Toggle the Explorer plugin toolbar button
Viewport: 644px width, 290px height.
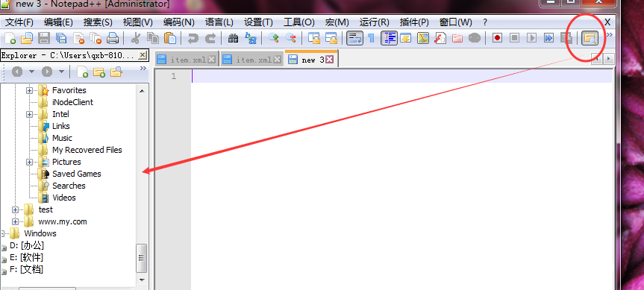pos(590,38)
